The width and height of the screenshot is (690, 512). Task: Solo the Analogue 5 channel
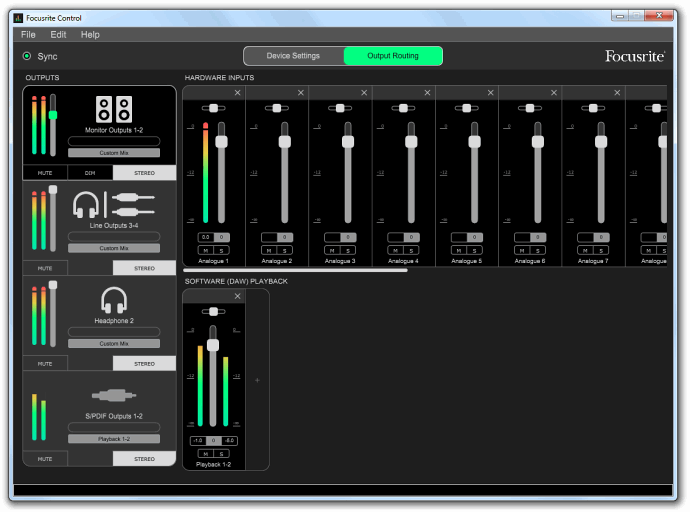point(474,251)
